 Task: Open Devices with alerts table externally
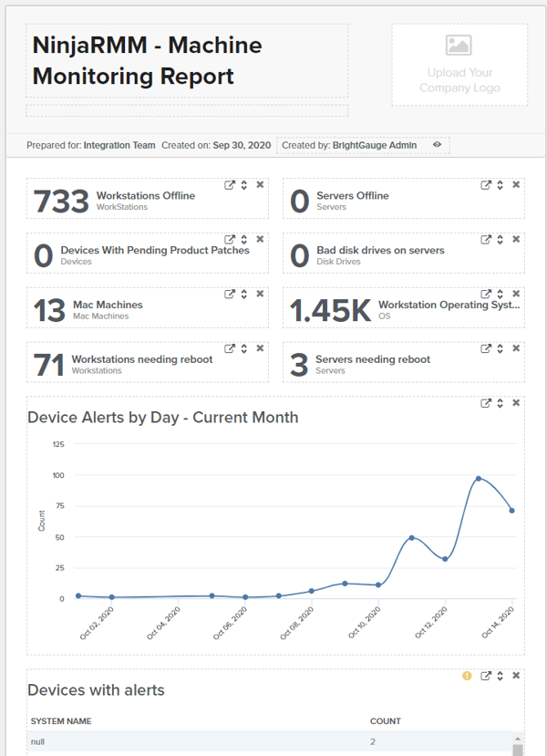[486, 676]
